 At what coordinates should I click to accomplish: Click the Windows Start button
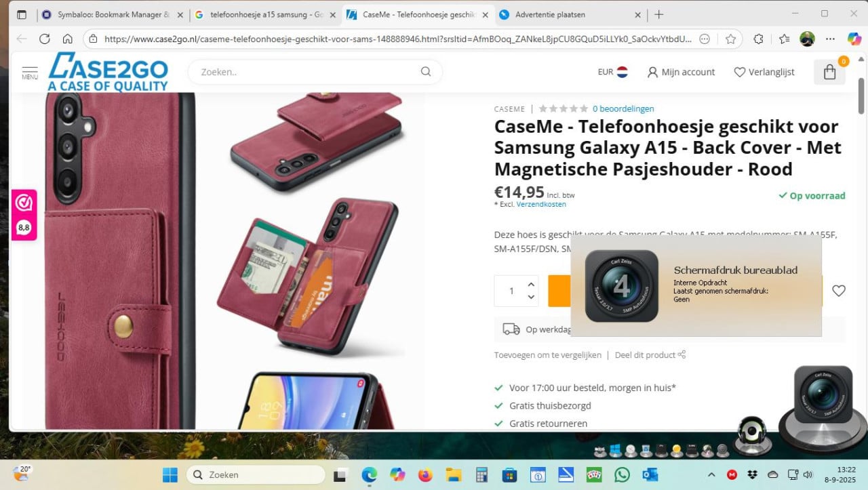[170, 474]
